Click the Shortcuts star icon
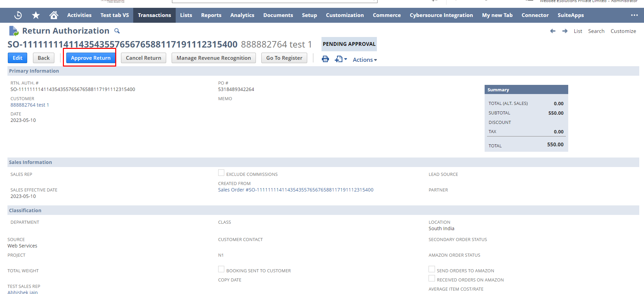 (x=36, y=15)
